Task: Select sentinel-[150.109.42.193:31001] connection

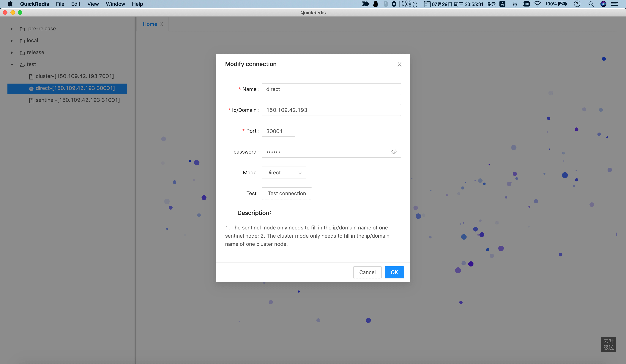Action: tap(78, 100)
